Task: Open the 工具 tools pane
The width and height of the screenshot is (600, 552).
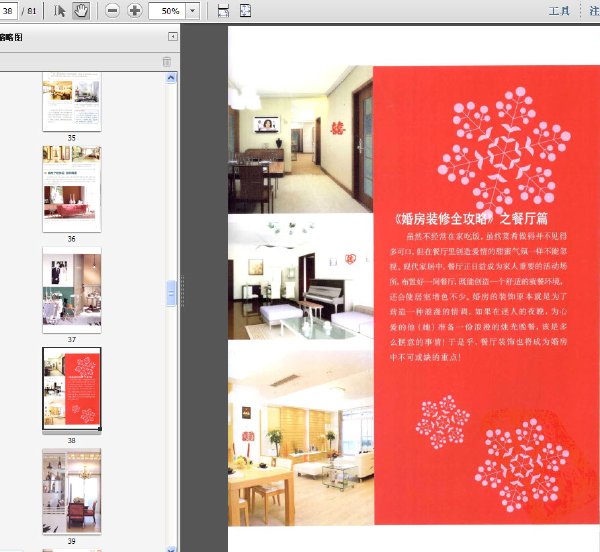Action: [x=559, y=11]
